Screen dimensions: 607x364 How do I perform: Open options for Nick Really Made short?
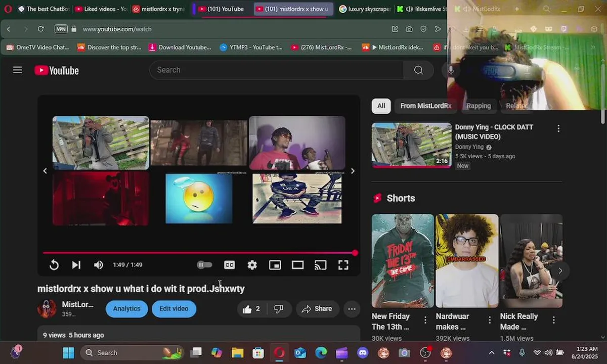554,320
